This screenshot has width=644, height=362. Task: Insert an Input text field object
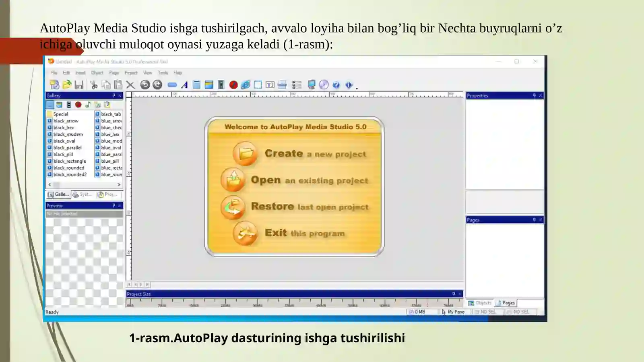[270, 85]
